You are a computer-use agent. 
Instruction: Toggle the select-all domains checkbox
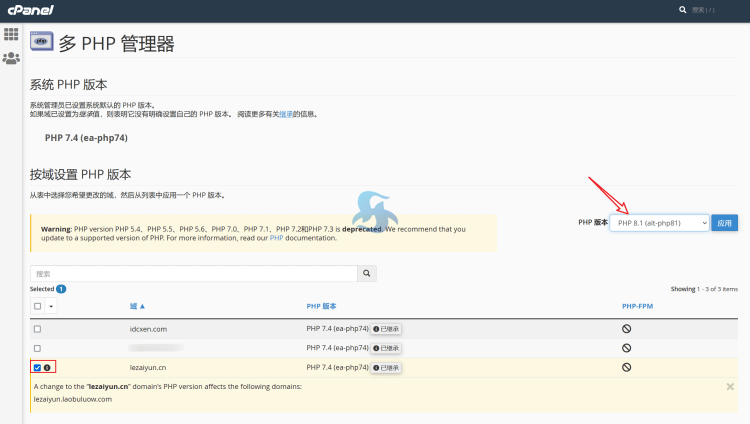[x=38, y=306]
